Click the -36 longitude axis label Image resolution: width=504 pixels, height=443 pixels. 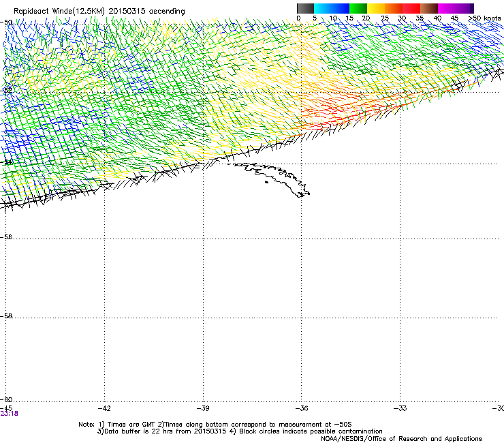pyautogui.click(x=302, y=408)
